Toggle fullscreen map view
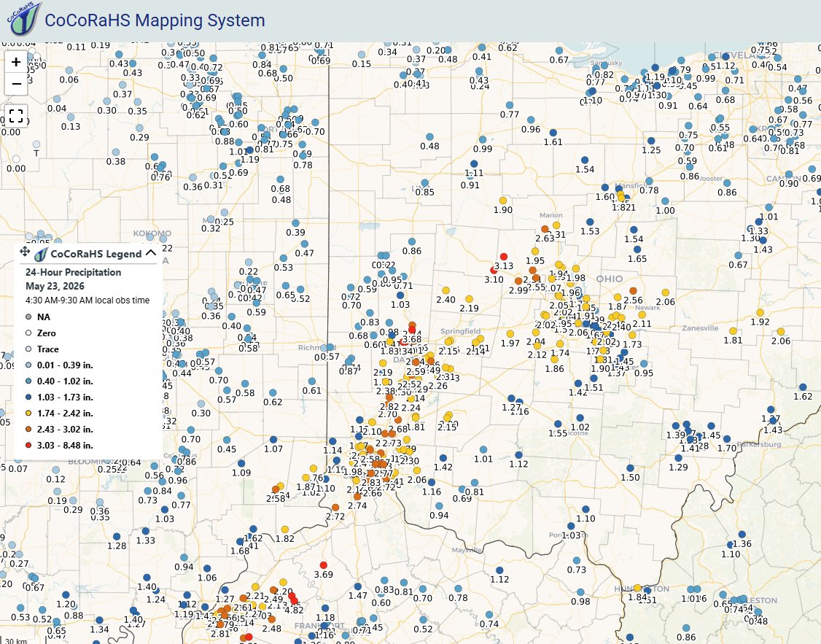This screenshot has width=821, height=644. 16,115
